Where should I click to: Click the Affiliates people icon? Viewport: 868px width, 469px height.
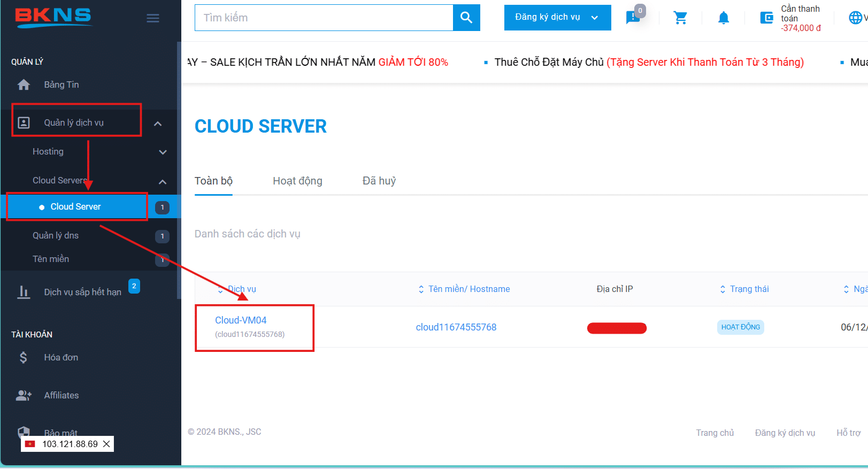(x=24, y=395)
